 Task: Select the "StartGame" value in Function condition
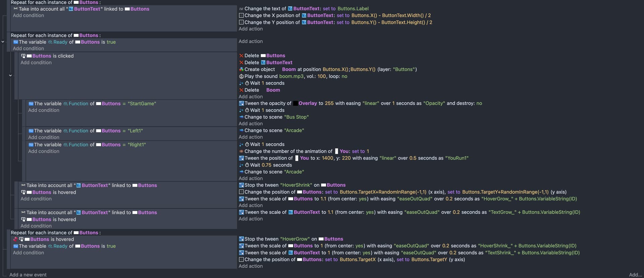[x=142, y=104]
